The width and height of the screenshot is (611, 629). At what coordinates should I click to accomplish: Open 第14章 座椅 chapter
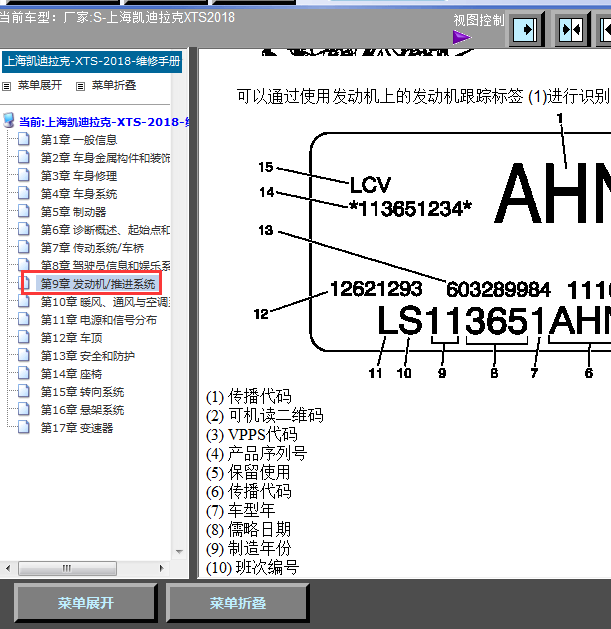[x=71, y=374]
